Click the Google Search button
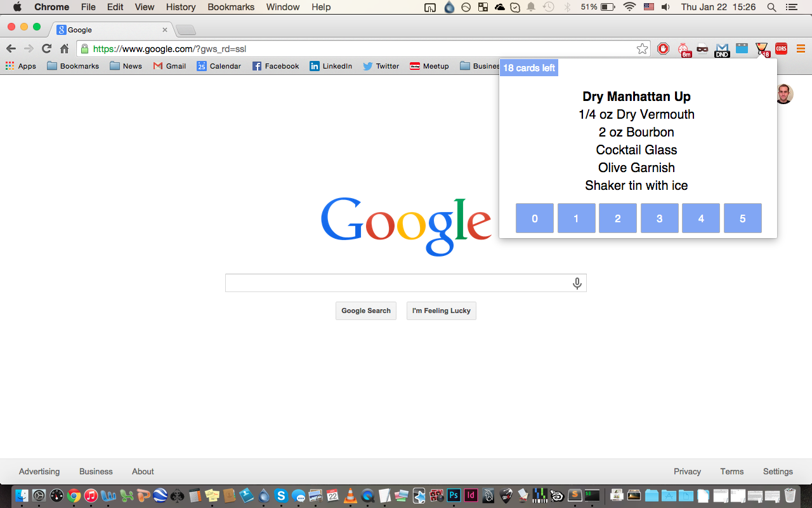The image size is (812, 508). click(366, 311)
